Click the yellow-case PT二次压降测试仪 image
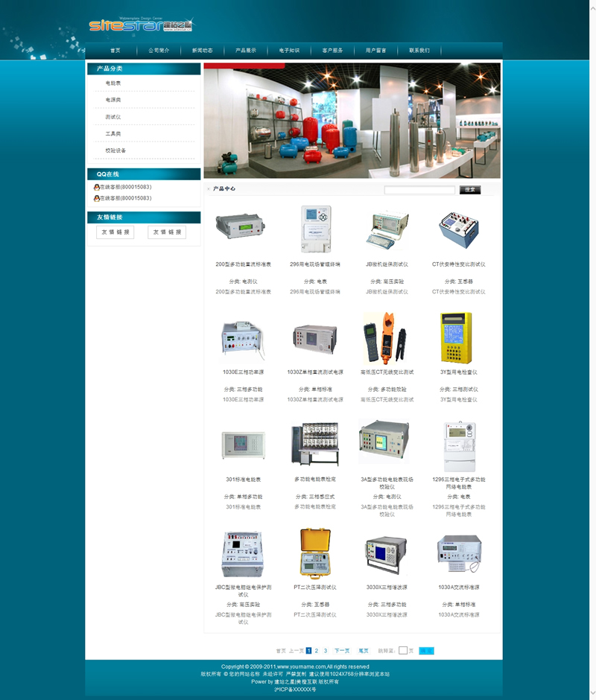 (x=315, y=552)
